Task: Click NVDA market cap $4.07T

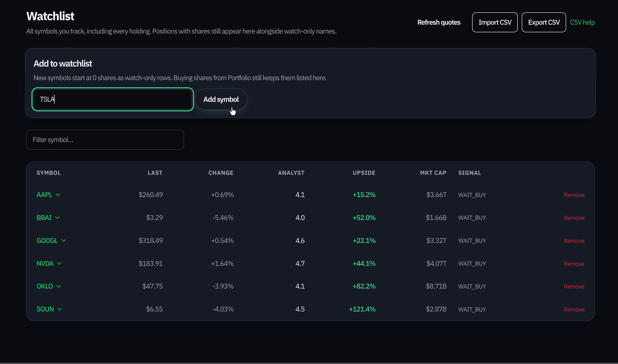Action: [436, 263]
